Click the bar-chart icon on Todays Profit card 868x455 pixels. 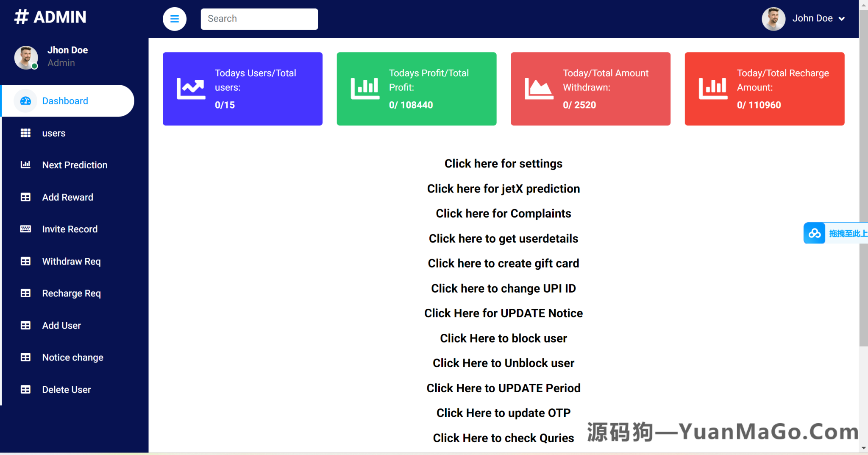click(x=364, y=88)
